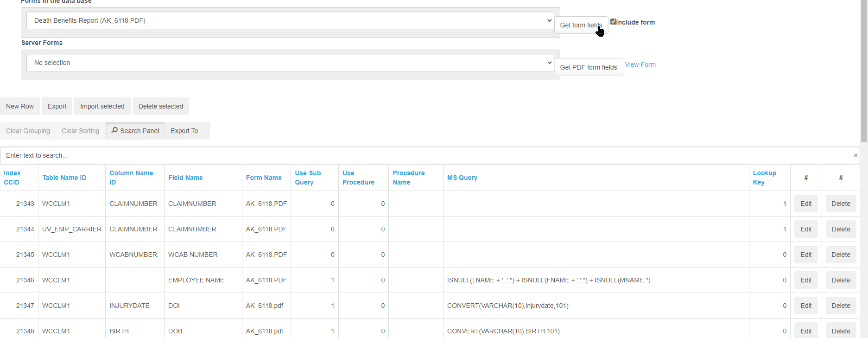Open the View Form link
The height and width of the screenshot is (338, 868).
tap(640, 64)
